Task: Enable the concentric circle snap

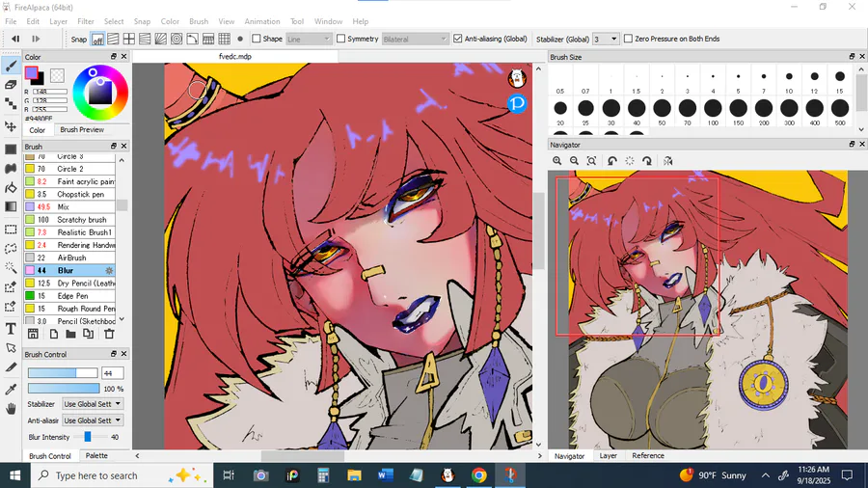Action: [176, 39]
